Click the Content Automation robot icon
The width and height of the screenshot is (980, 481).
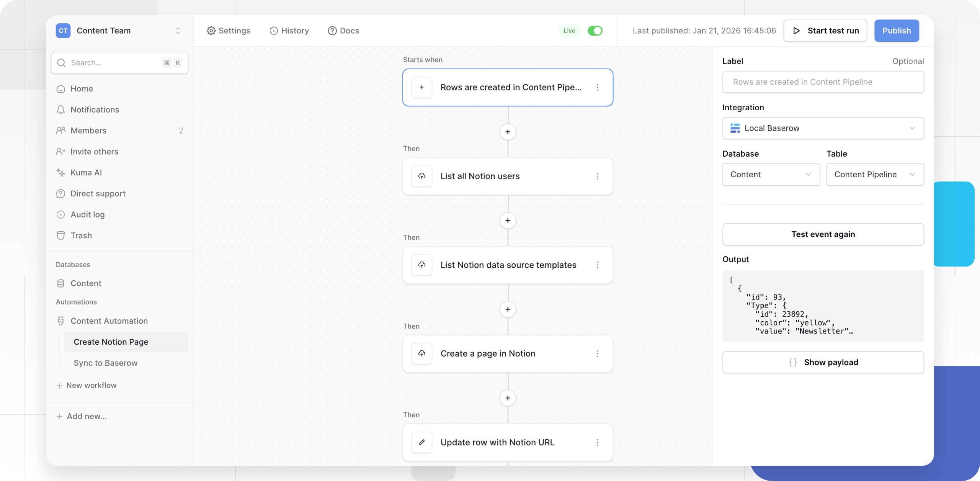(61, 321)
